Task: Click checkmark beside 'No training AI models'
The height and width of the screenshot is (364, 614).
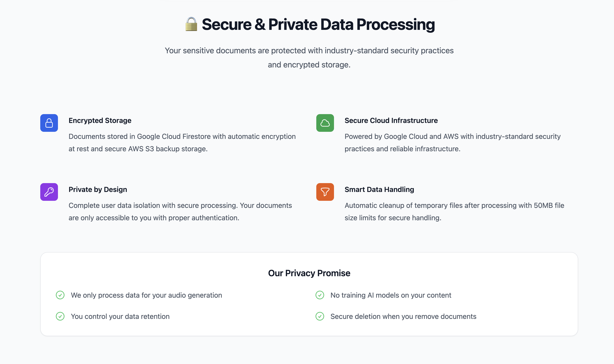Action: [x=320, y=295]
